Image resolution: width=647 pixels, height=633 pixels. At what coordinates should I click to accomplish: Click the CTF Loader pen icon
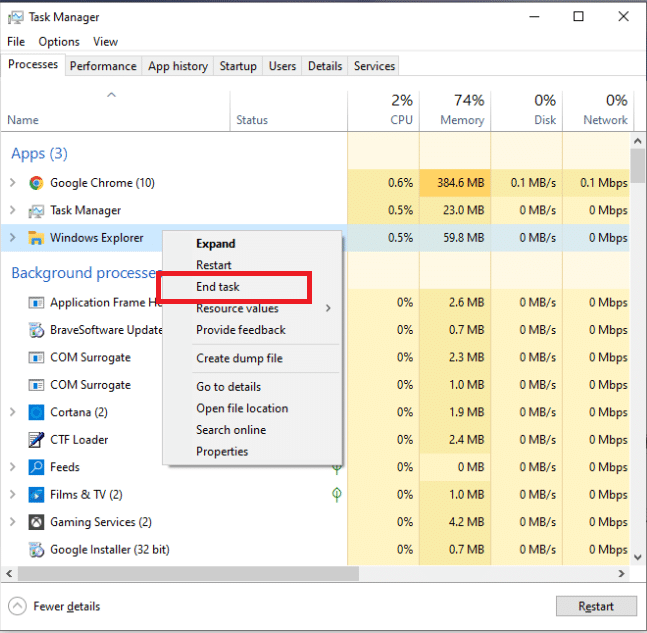coord(36,440)
